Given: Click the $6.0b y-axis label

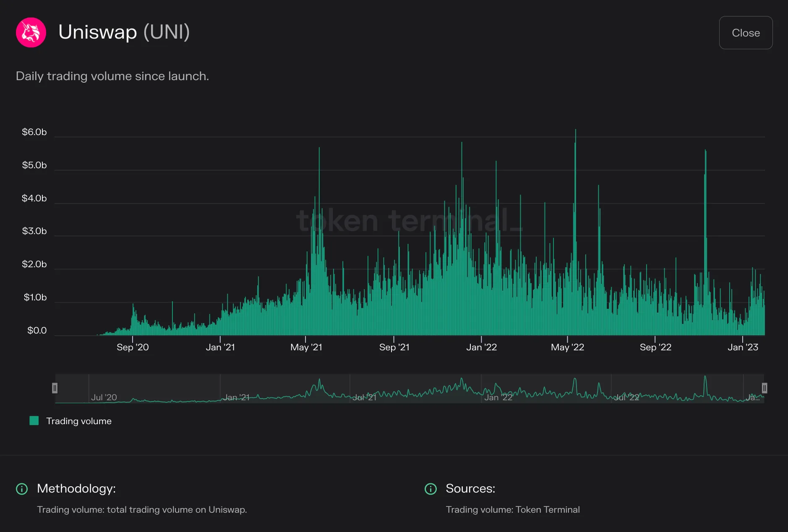Looking at the screenshot, I should 34,132.
